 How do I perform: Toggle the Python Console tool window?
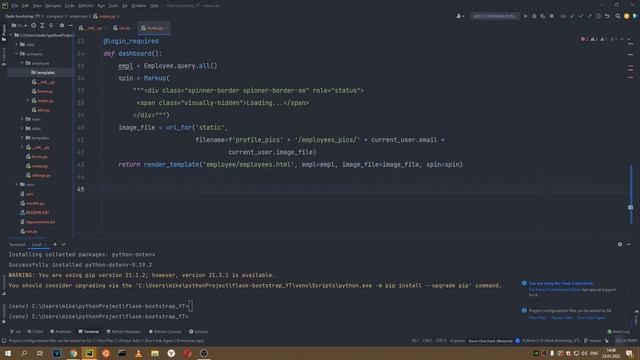click(165, 331)
